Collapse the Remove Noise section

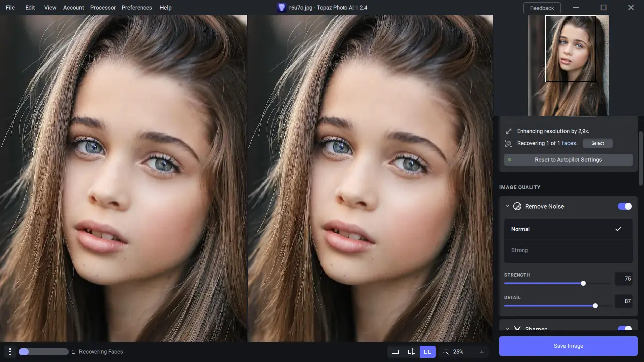pos(507,206)
